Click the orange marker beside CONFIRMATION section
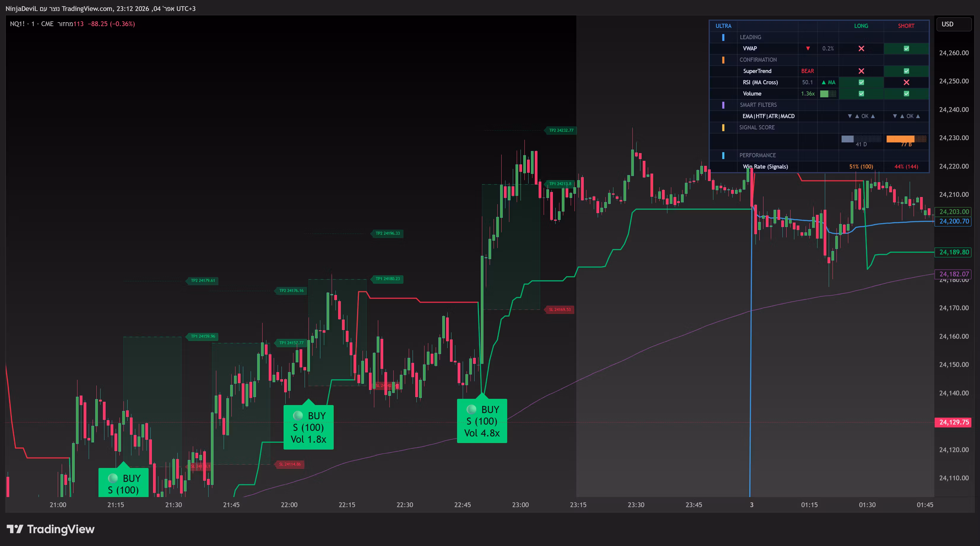Screen dimensions: 980x546 [723, 60]
